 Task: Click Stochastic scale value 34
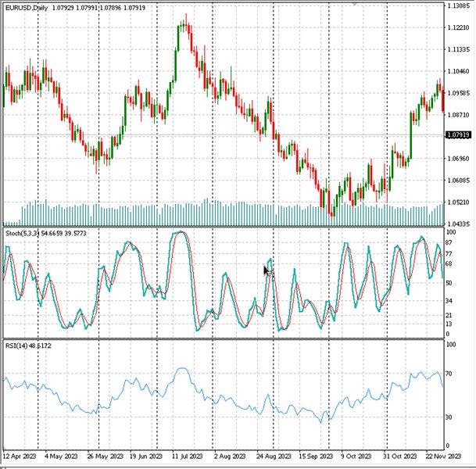tap(449, 301)
